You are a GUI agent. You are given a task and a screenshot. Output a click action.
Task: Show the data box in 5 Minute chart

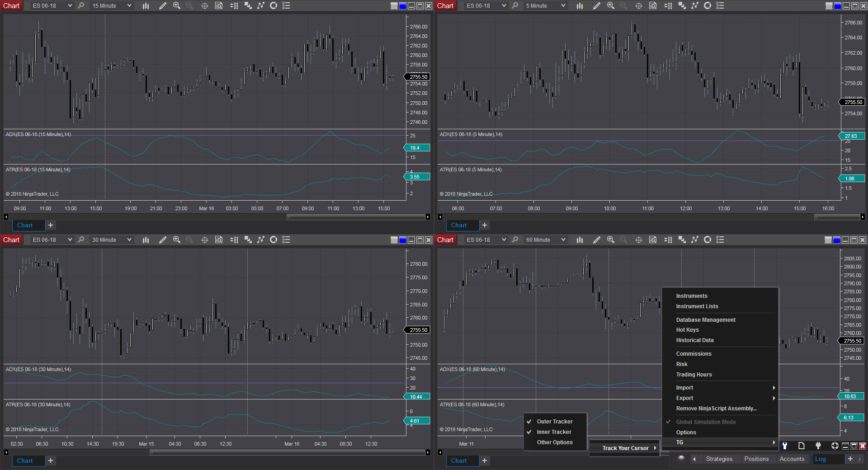(653, 5)
